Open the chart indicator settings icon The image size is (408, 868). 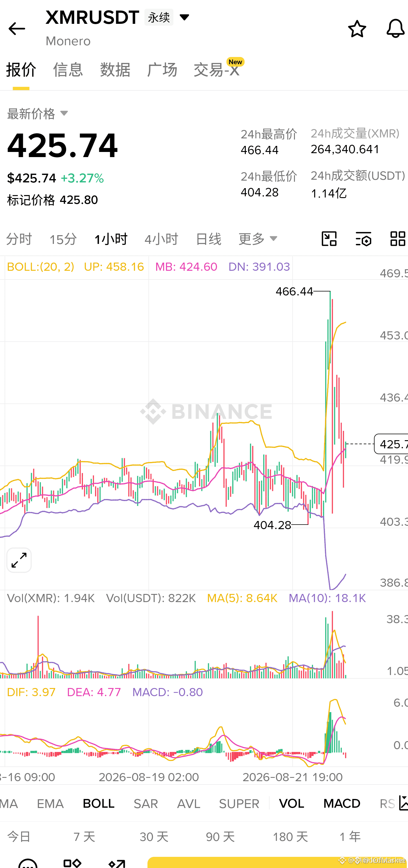point(364,239)
